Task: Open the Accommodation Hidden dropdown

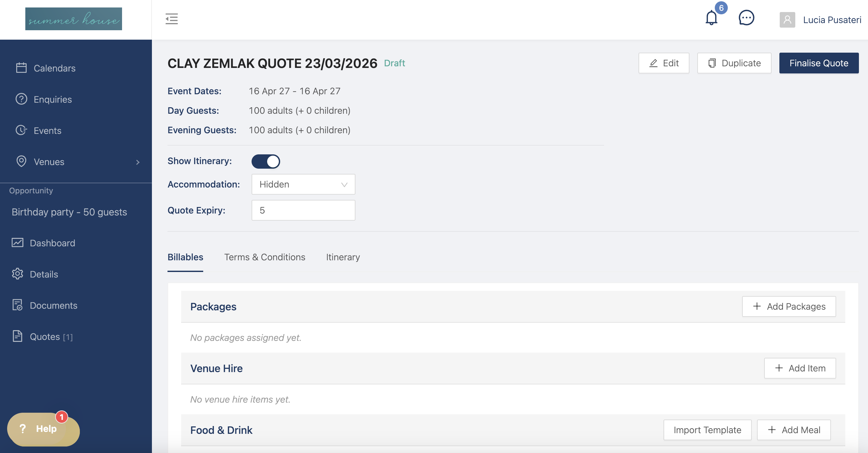Action: 303,184
